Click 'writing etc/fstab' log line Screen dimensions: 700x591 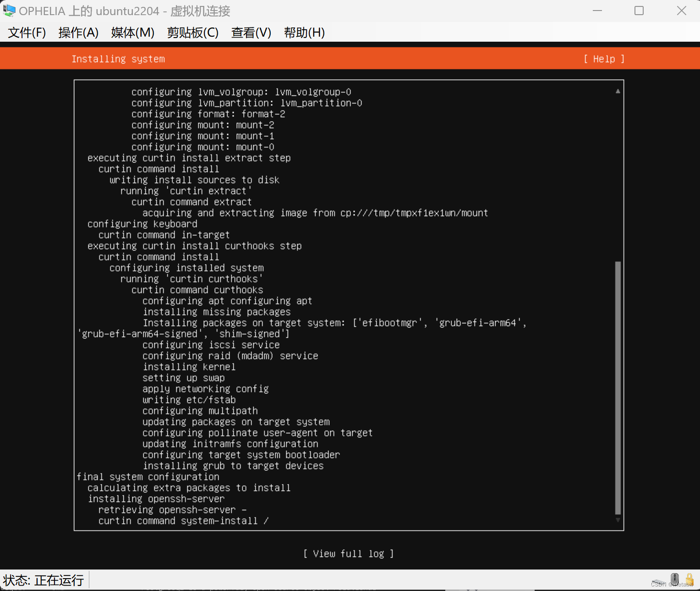[x=189, y=400]
